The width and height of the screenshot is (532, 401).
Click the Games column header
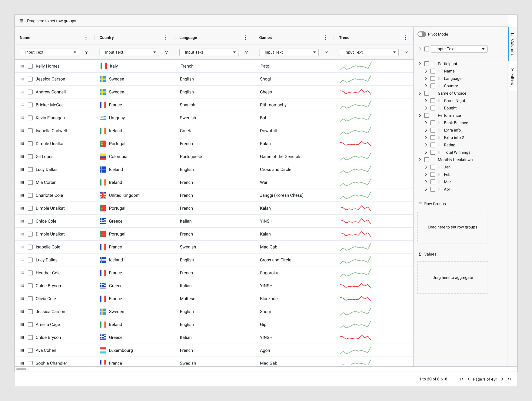[265, 37]
